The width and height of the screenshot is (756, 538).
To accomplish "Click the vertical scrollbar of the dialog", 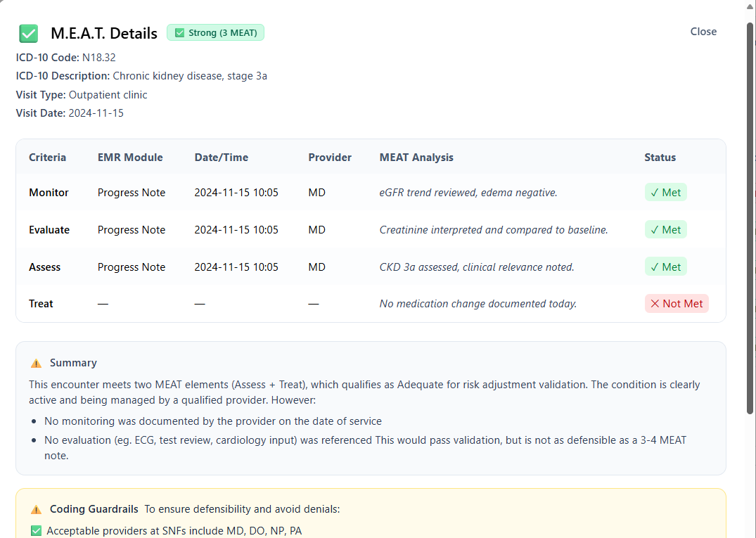I will point(750,211).
